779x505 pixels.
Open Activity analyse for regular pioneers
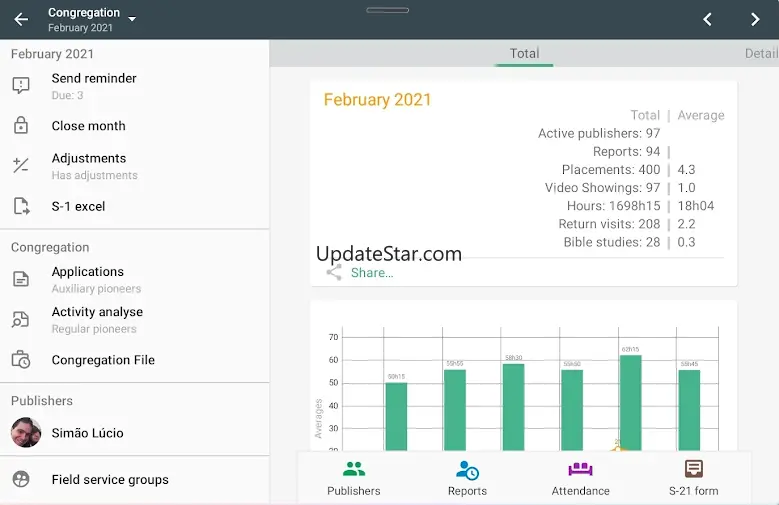tap(135, 320)
